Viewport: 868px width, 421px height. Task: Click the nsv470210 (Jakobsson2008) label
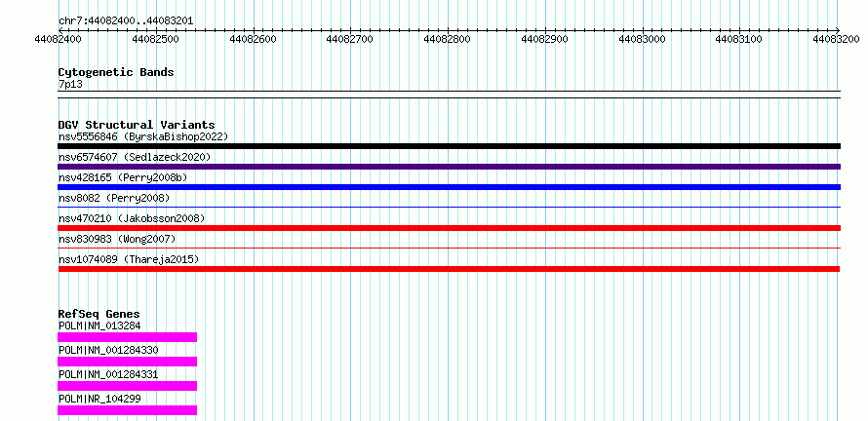click(x=132, y=218)
